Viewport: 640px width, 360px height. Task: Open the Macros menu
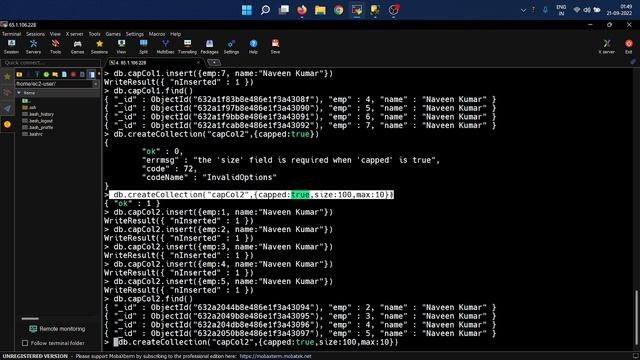(157, 34)
